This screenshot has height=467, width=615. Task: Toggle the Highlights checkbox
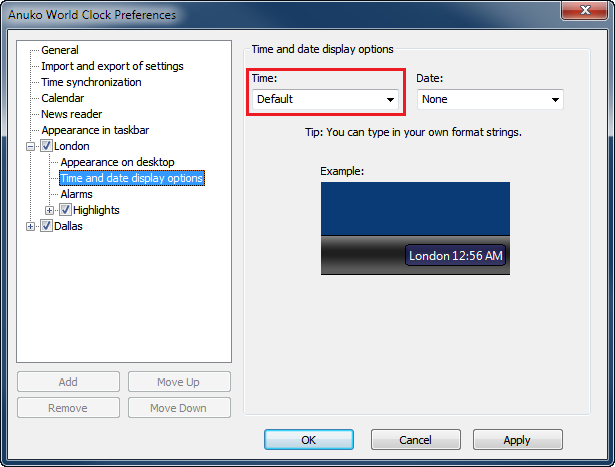coord(65,210)
